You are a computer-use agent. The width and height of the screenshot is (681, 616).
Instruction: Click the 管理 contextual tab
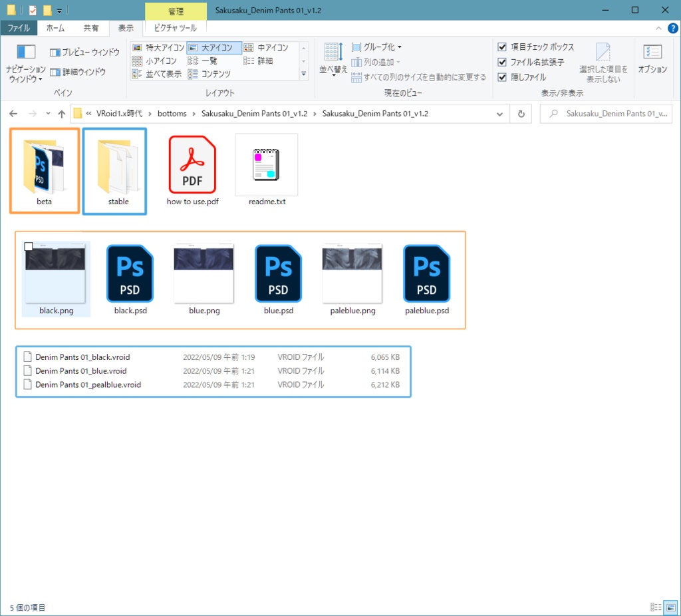176,11
